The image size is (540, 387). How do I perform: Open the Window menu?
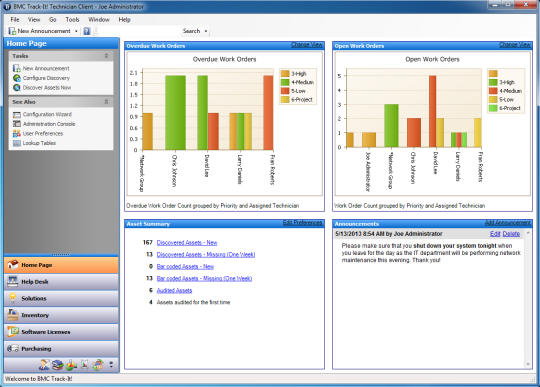point(99,20)
